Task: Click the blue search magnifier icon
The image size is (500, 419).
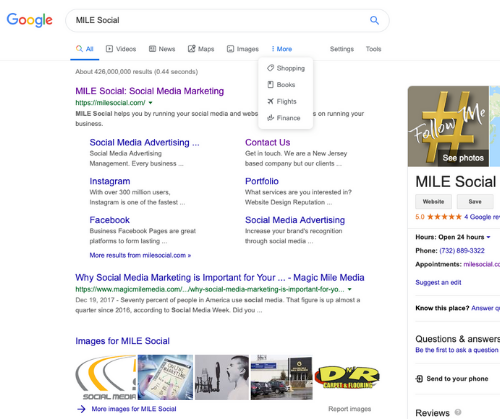Action: tap(374, 20)
